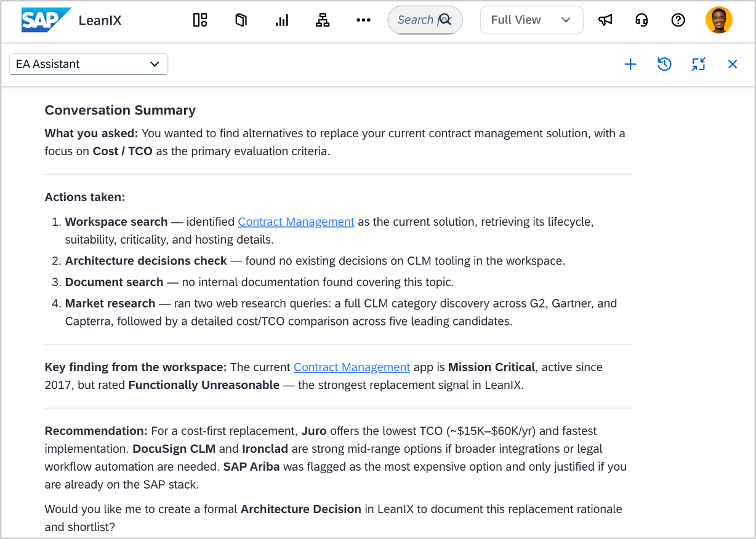This screenshot has width=756, height=539.
Task: Open the announcements megaphone icon
Action: 605,20
